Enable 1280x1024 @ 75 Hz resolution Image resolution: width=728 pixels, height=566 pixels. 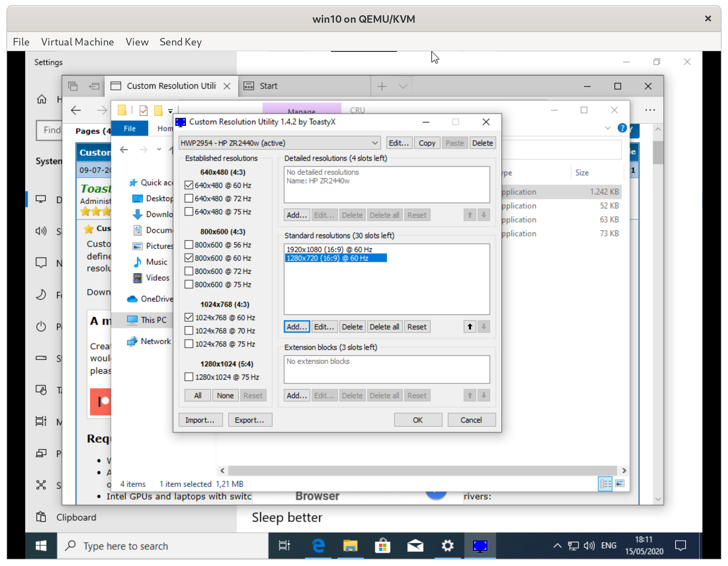[189, 377]
